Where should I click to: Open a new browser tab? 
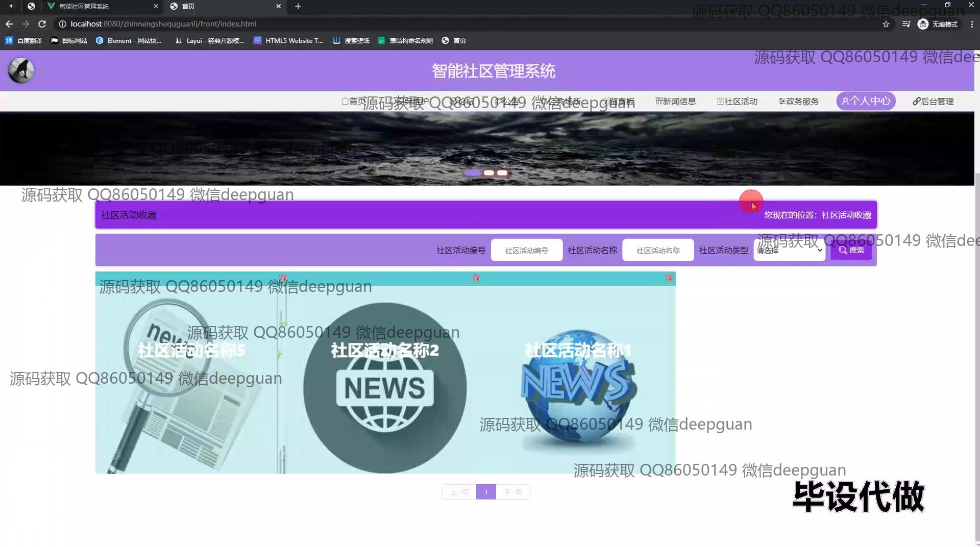(x=298, y=6)
